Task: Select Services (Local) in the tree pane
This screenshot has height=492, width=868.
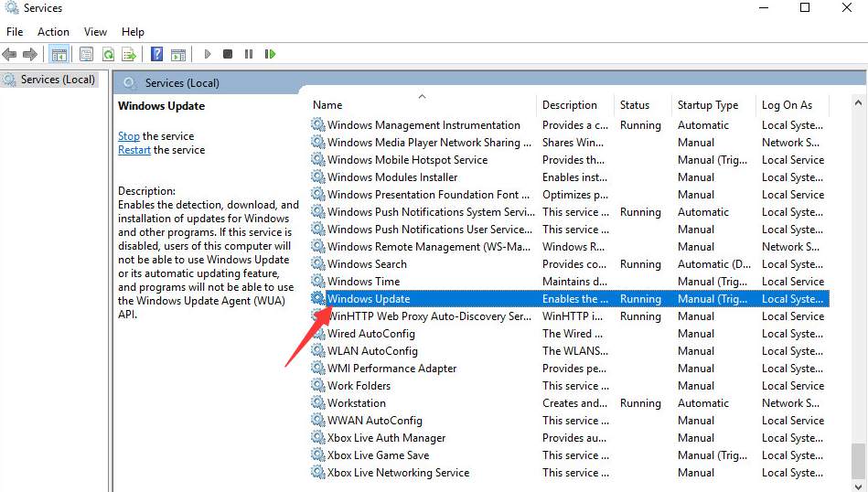Action: click(x=58, y=80)
